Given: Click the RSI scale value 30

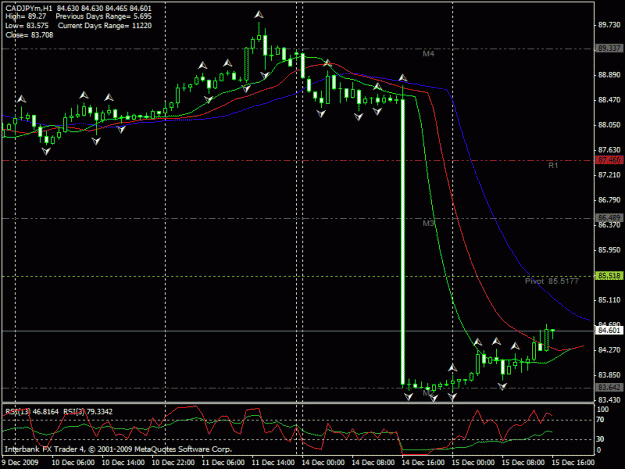Looking at the screenshot, I should pos(601,439).
